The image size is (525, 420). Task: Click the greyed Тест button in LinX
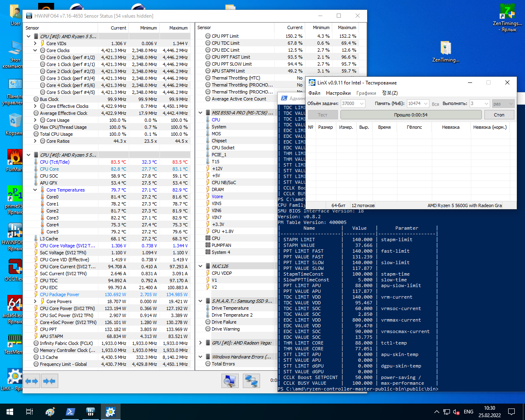pyautogui.click(x=323, y=115)
